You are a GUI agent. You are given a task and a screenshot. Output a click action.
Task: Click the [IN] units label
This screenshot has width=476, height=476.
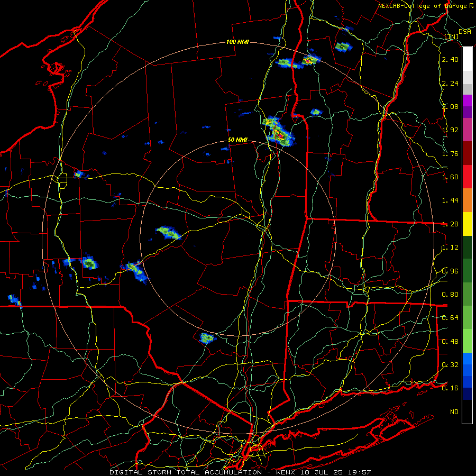coord(452,36)
